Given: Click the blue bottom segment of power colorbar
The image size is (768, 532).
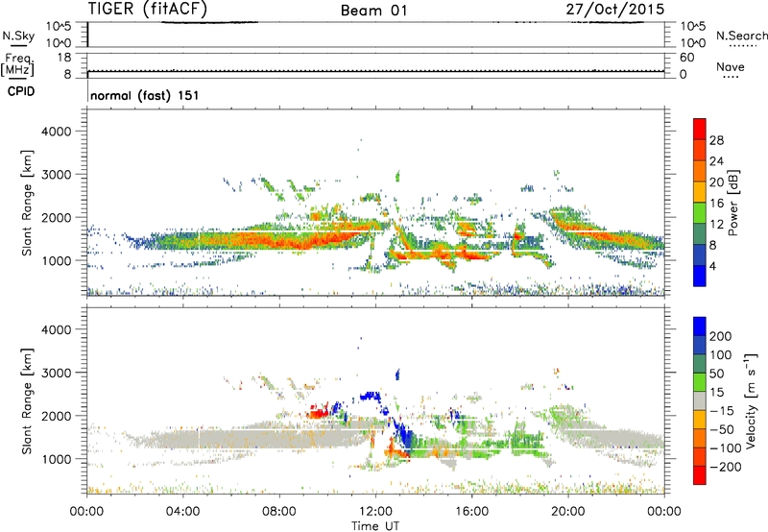Looking at the screenshot, I should pyautogui.click(x=700, y=276).
